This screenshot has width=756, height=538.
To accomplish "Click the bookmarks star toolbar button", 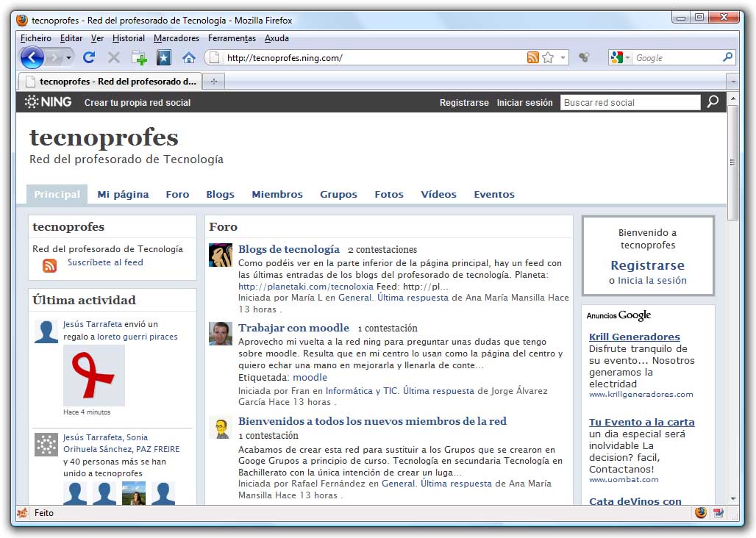I will 164,58.
